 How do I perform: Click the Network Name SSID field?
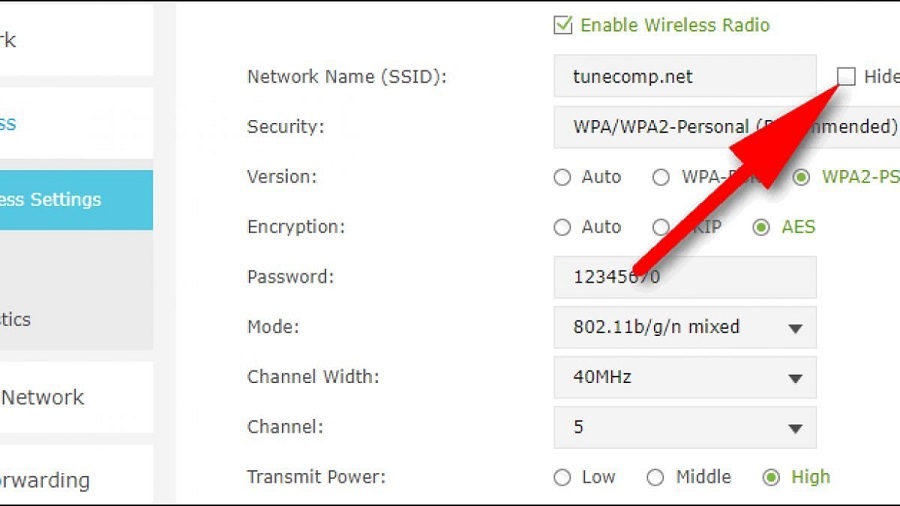coord(684,77)
